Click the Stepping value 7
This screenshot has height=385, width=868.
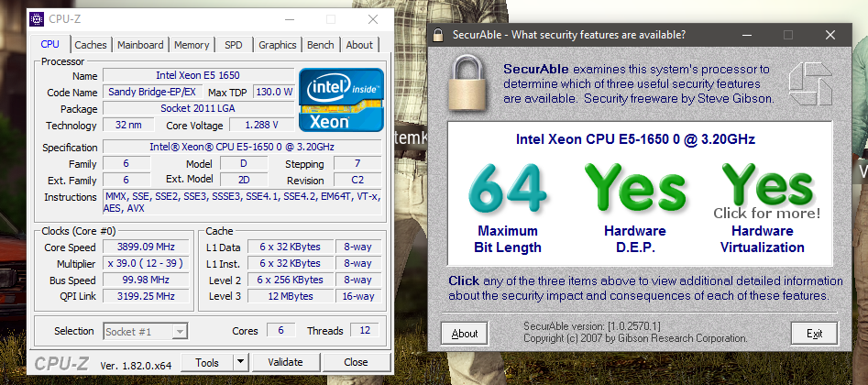tap(357, 163)
